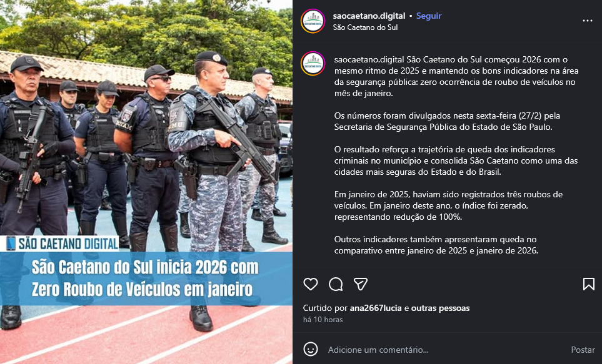602x364 pixels.
Task: Open the emoji picker smiley icon
Action: [x=311, y=350]
